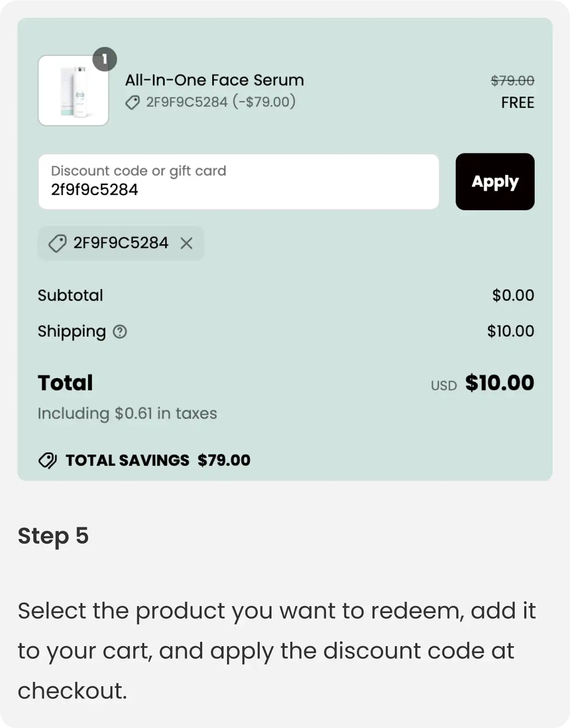Click the Including $0.61 in taxes text
This screenshot has width=570, height=728.
pyautogui.click(x=127, y=413)
